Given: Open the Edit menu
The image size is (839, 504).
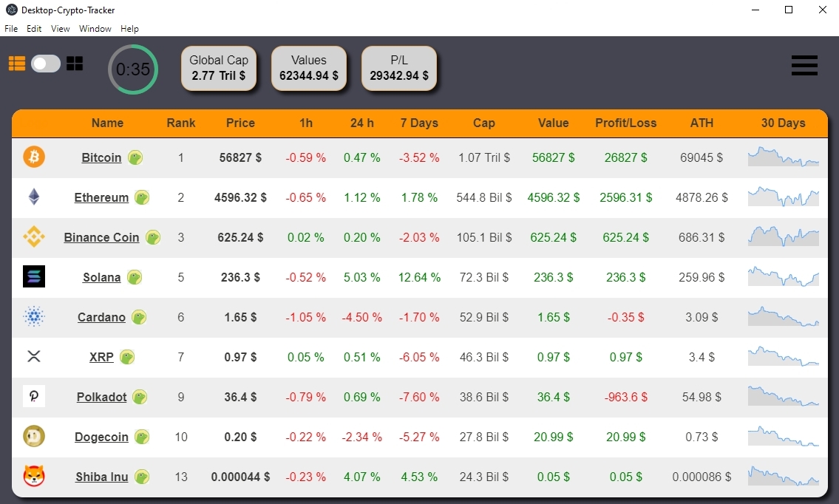Looking at the screenshot, I should coord(34,29).
